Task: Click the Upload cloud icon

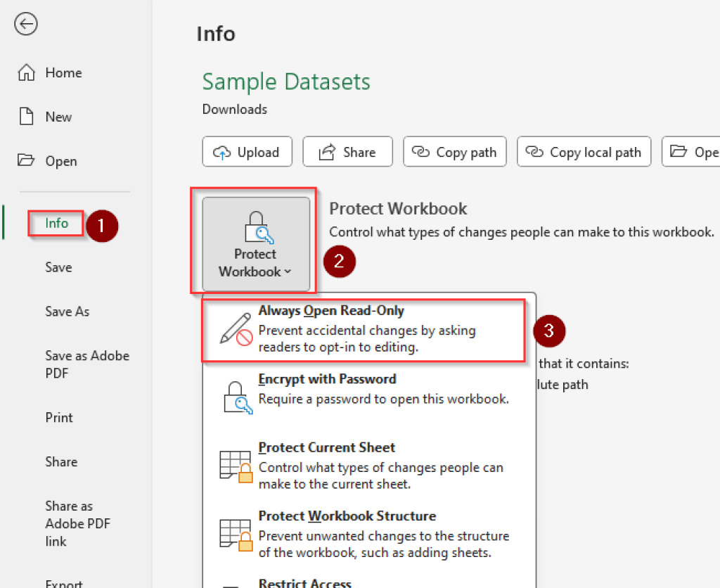Action: pyautogui.click(x=221, y=151)
